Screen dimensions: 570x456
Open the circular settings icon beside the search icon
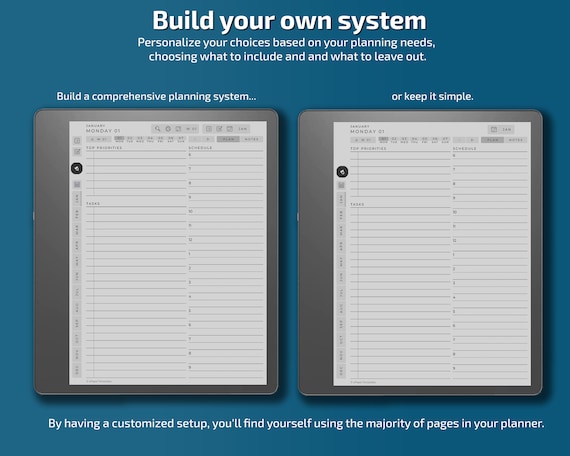[x=168, y=129]
